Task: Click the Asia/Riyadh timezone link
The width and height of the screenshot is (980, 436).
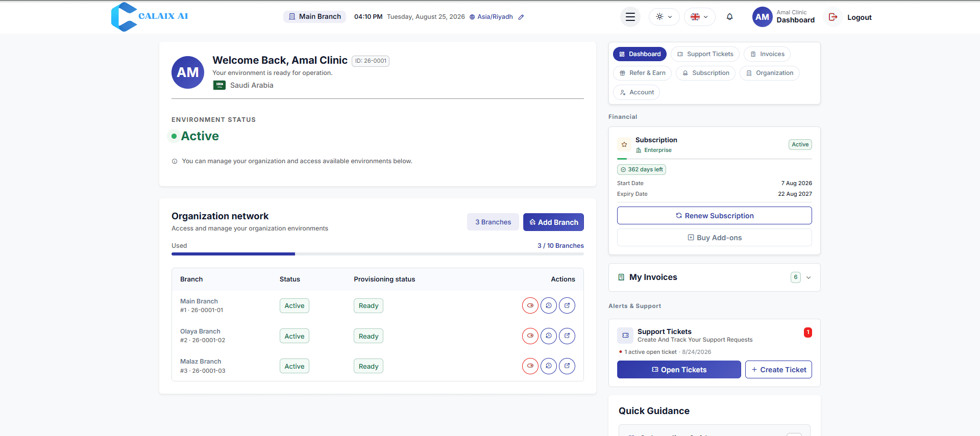Action: click(x=491, y=17)
